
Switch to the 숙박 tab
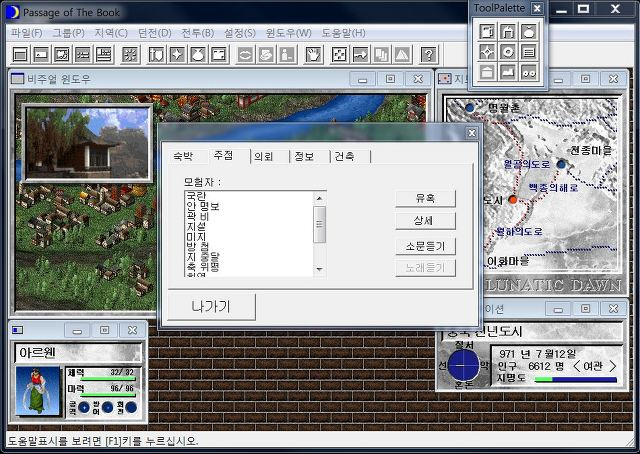[x=183, y=156]
